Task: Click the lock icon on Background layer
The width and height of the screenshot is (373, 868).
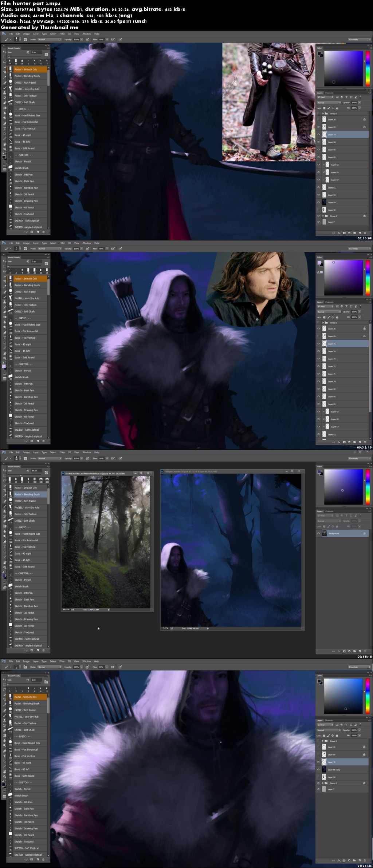Action: point(364,533)
